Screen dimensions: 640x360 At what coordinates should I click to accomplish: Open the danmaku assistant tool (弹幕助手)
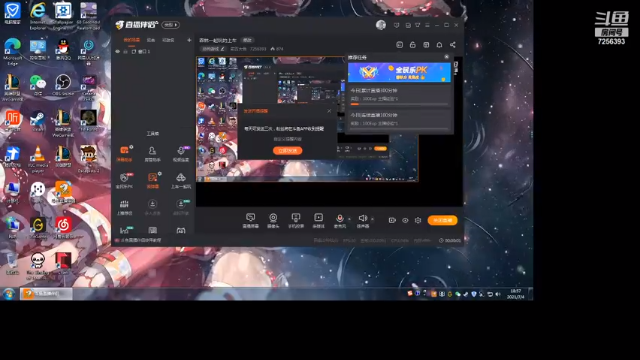pyautogui.click(x=124, y=154)
